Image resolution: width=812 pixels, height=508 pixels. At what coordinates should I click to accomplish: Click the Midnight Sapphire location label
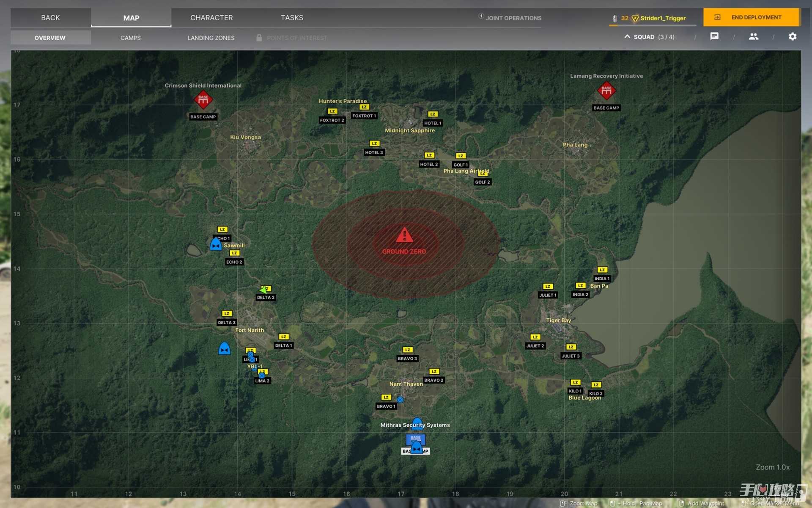point(410,130)
